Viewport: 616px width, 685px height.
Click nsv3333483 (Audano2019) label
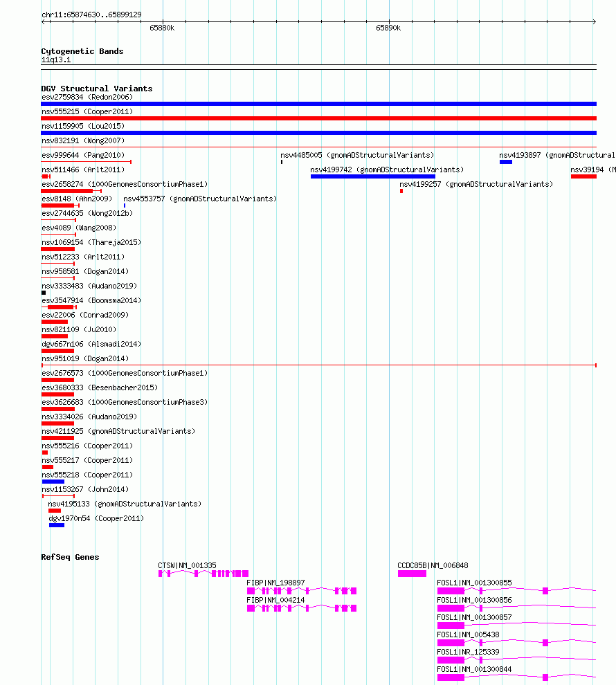click(89, 286)
